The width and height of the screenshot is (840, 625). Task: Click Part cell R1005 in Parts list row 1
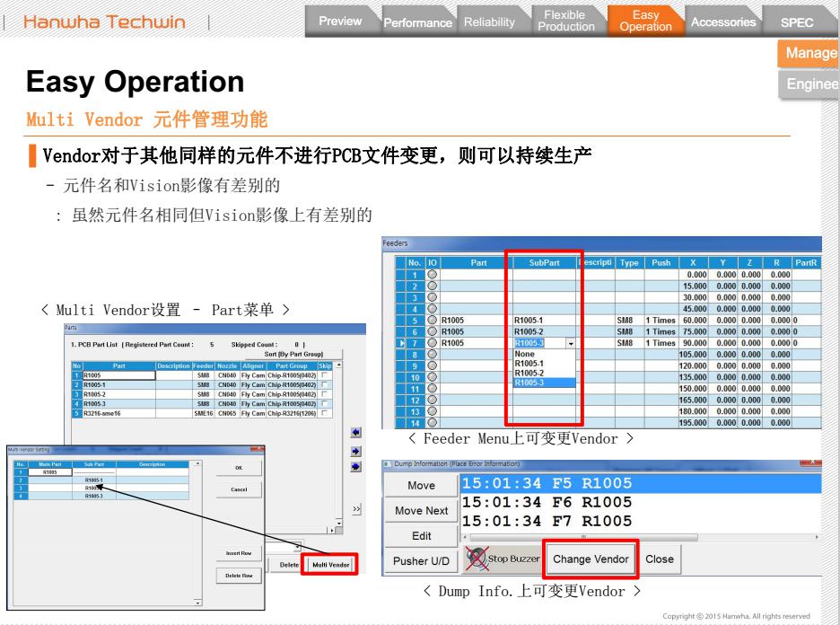(119, 375)
